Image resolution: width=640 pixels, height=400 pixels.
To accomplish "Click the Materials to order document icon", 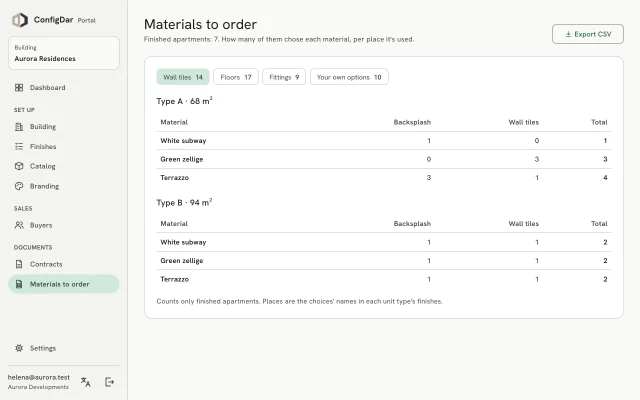I will click(x=19, y=284).
